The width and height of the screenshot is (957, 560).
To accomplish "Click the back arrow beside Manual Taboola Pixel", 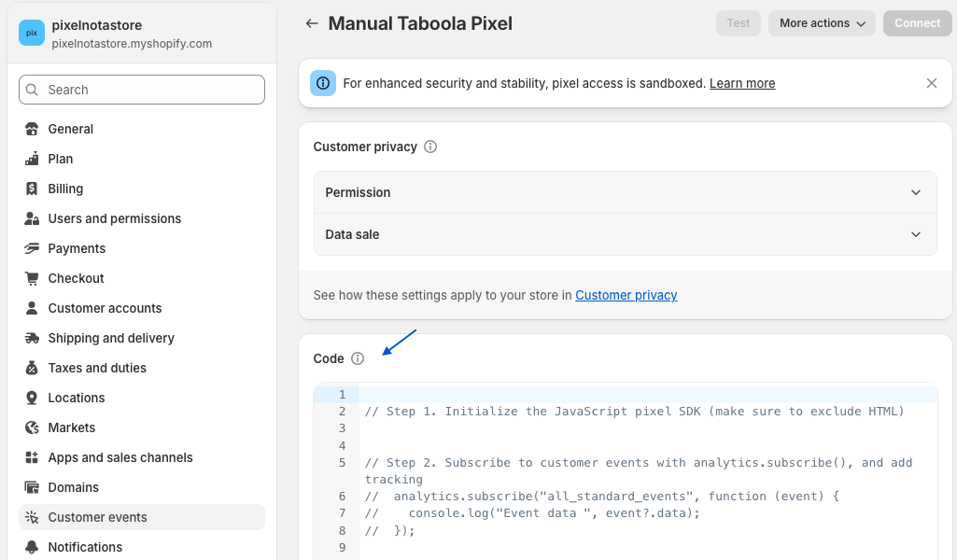I will click(x=312, y=23).
